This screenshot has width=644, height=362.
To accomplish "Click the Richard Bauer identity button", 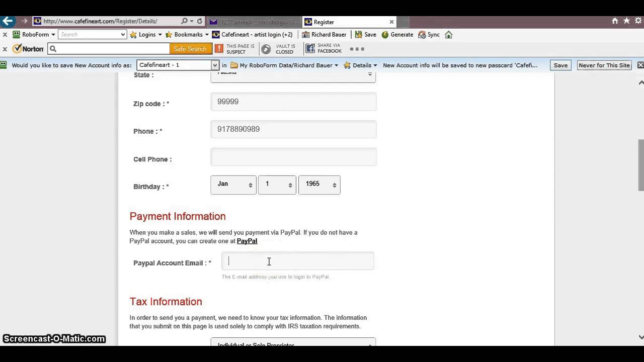I will [x=324, y=35].
